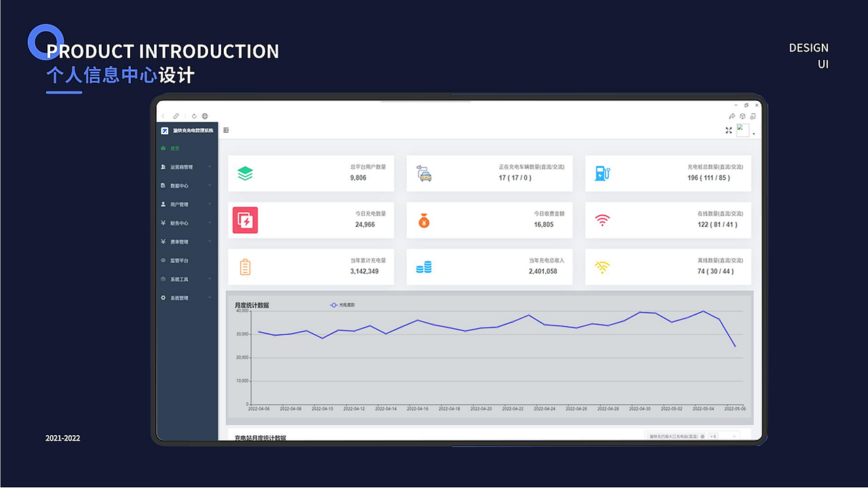Click the eye icon beside 监管平台
Viewport: 868px width, 488px height.
pos(163,260)
